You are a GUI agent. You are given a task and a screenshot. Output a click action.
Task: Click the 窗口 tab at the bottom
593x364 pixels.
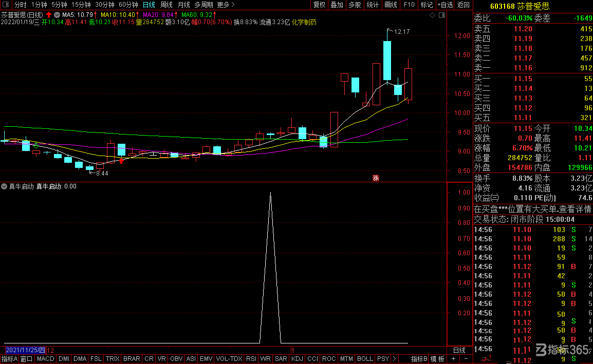point(27,359)
